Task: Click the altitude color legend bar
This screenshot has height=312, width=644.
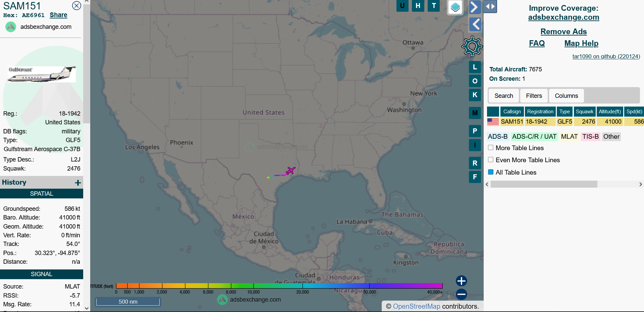Action: [279, 286]
